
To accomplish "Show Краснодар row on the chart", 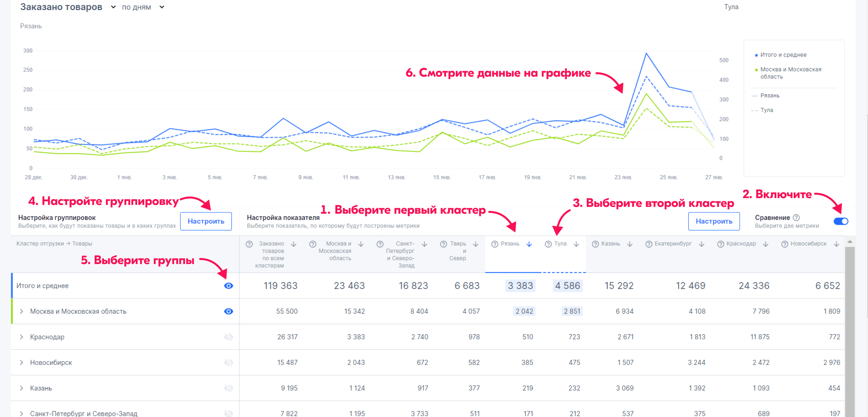I will (228, 337).
